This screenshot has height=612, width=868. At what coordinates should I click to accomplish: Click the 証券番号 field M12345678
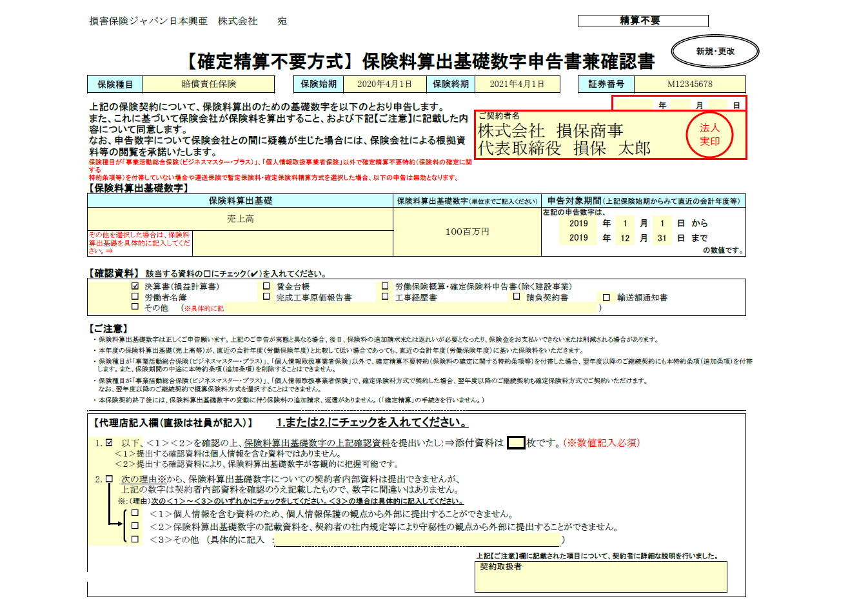pyautogui.click(x=689, y=84)
